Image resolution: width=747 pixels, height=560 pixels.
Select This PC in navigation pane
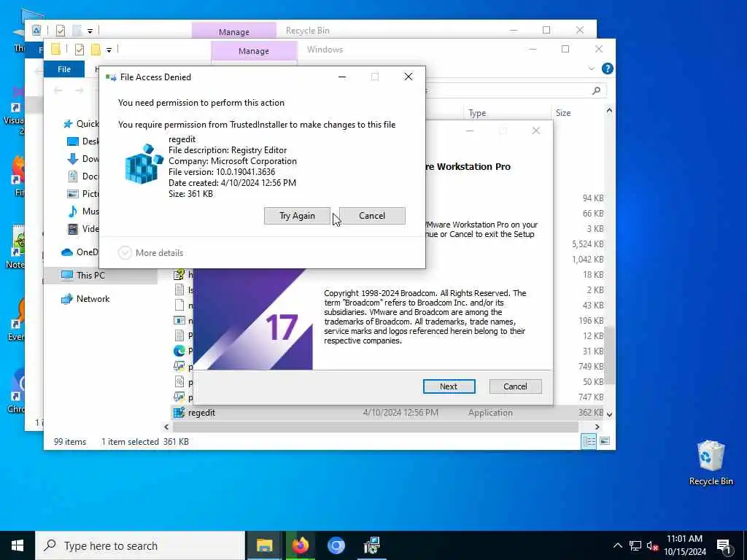[90, 275]
